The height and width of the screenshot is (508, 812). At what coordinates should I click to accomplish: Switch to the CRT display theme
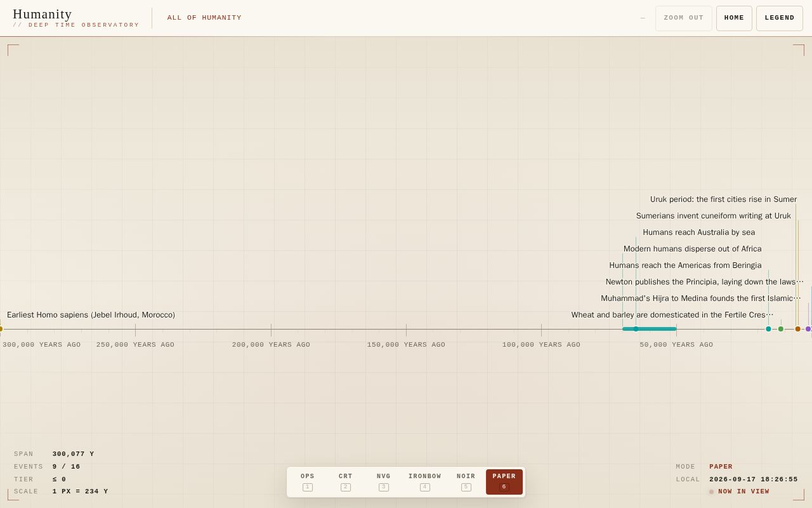tap(346, 482)
